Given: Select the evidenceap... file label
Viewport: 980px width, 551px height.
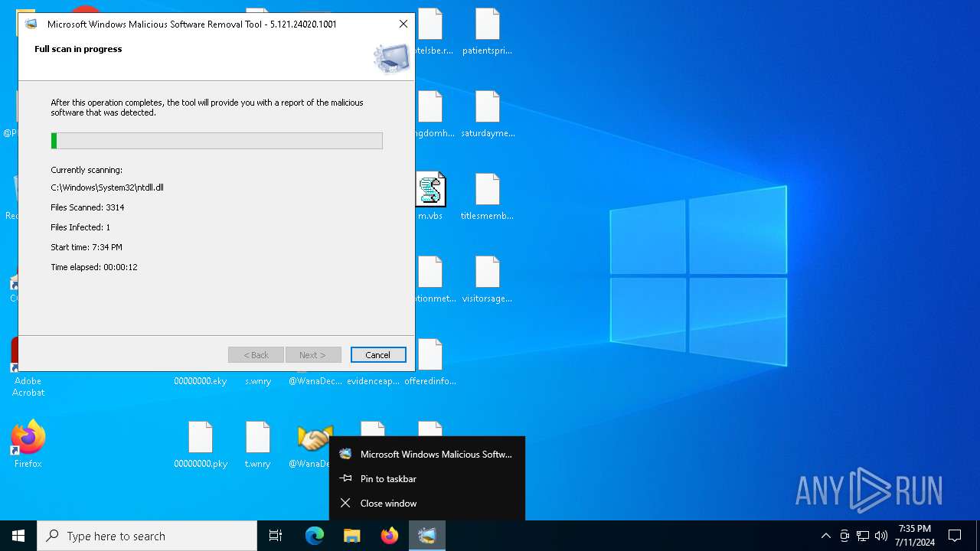Looking at the screenshot, I should (x=373, y=381).
